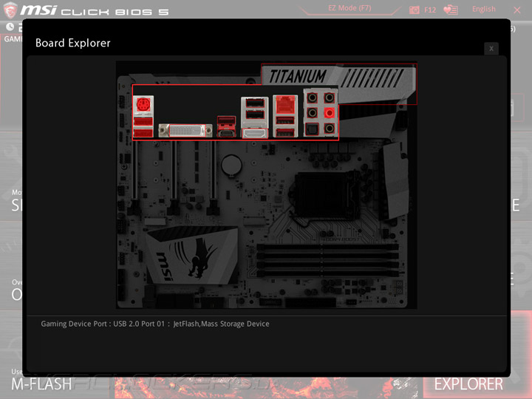Viewport: 532px width, 399px height.
Task: Open the favorites heart icon in BIOS header
Action: 451,10
